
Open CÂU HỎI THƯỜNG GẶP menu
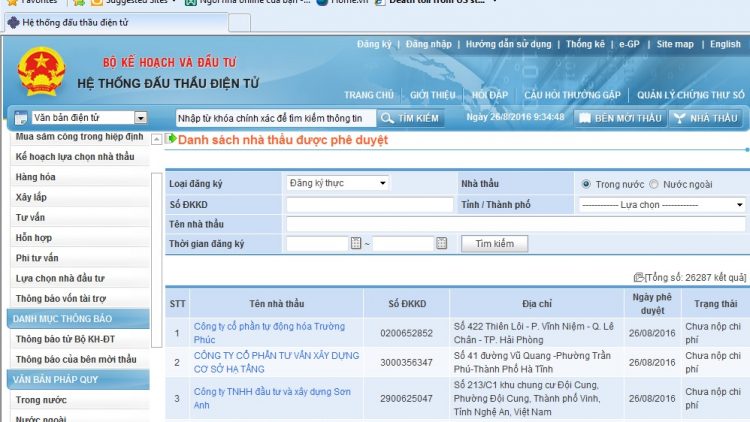(x=572, y=95)
